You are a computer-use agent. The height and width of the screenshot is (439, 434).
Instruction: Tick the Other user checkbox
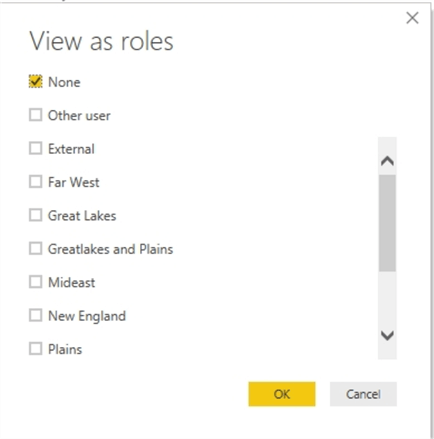click(x=35, y=115)
